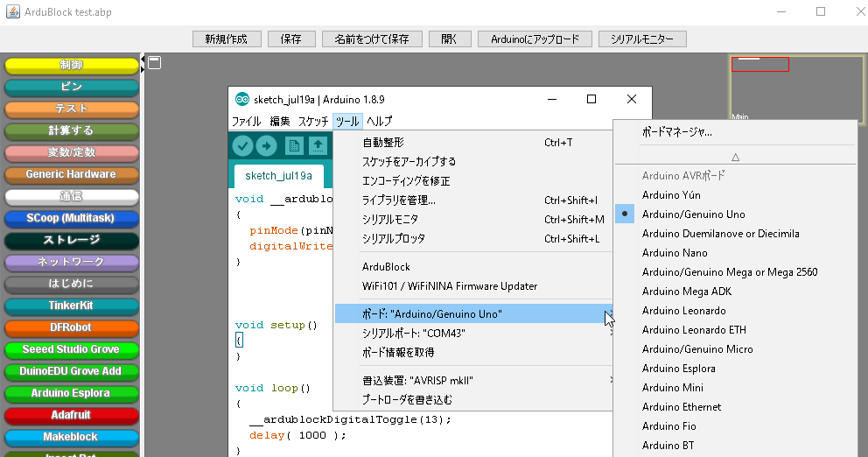Image resolution: width=868 pixels, height=457 pixels.
Task: Open ライブラリを管理 from tools menu
Action: tap(473, 200)
